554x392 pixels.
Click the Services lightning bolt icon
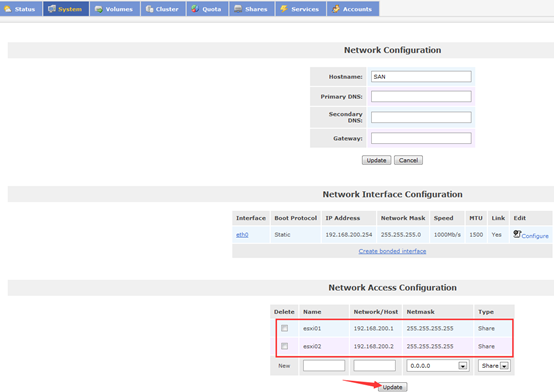point(284,9)
